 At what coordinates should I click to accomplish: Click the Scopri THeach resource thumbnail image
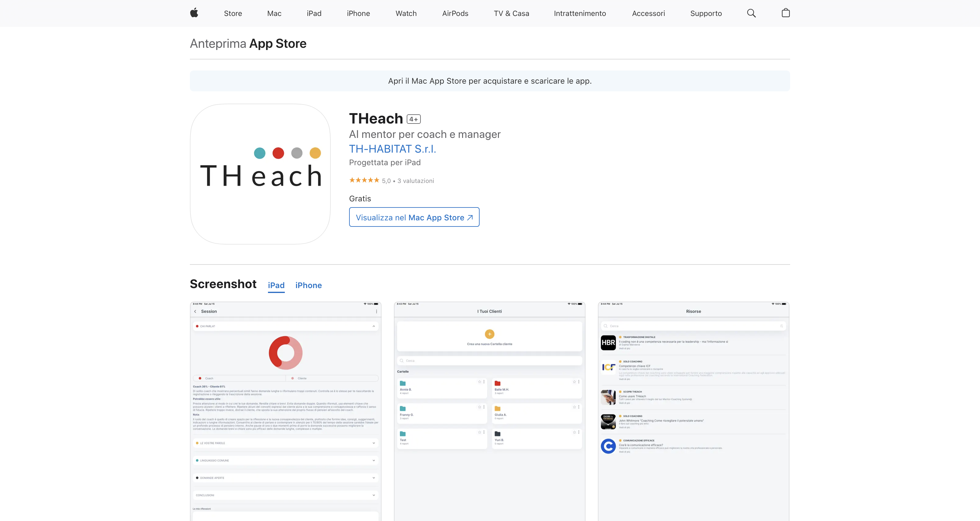[x=608, y=397]
